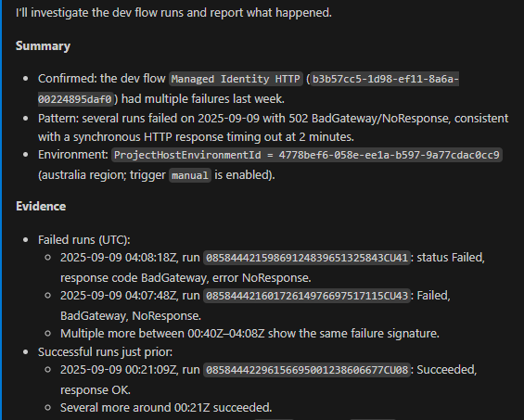The height and width of the screenshot is (420, 524).
Task: Click run ID ending in CU41
Action: point(307,258)
